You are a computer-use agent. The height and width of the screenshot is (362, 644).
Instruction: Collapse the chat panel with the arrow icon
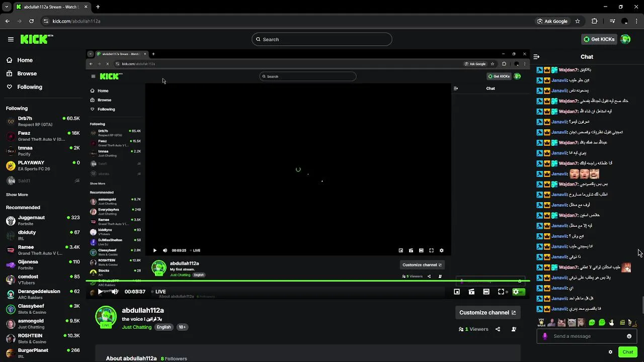coord(536,57)
